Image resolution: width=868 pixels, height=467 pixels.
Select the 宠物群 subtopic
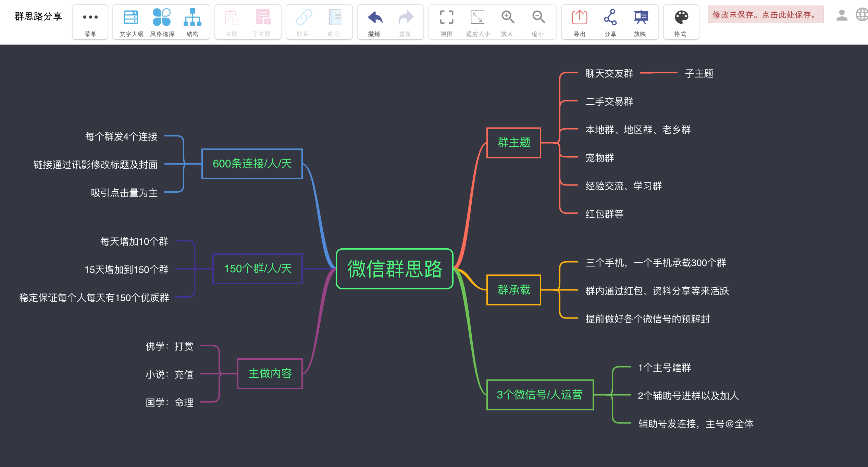pos(599,158)
